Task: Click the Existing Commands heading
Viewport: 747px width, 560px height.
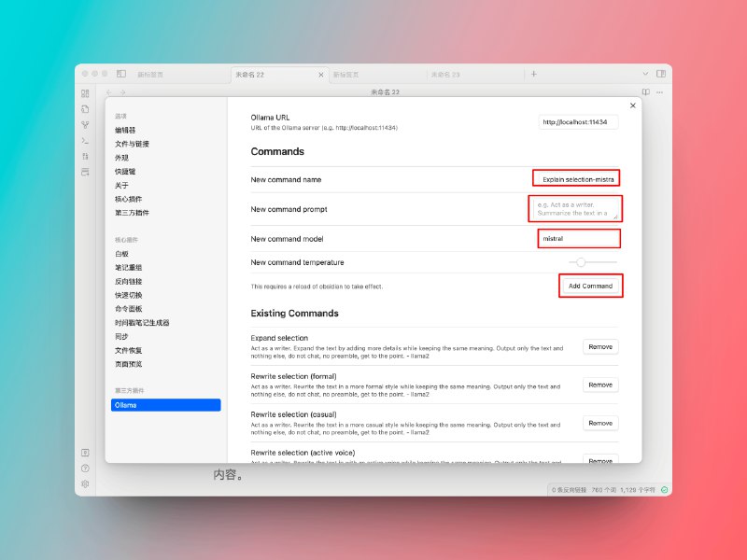Action: click(294, 314)
